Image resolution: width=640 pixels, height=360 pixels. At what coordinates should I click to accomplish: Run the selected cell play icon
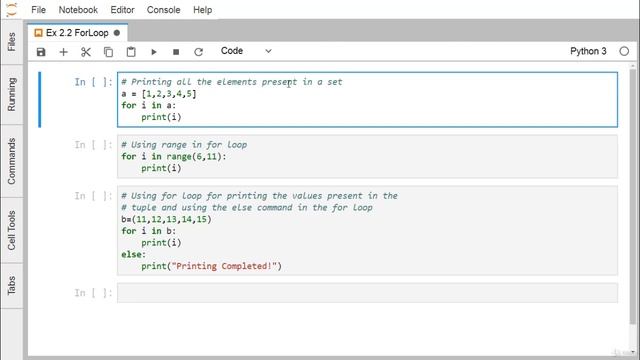154,52
